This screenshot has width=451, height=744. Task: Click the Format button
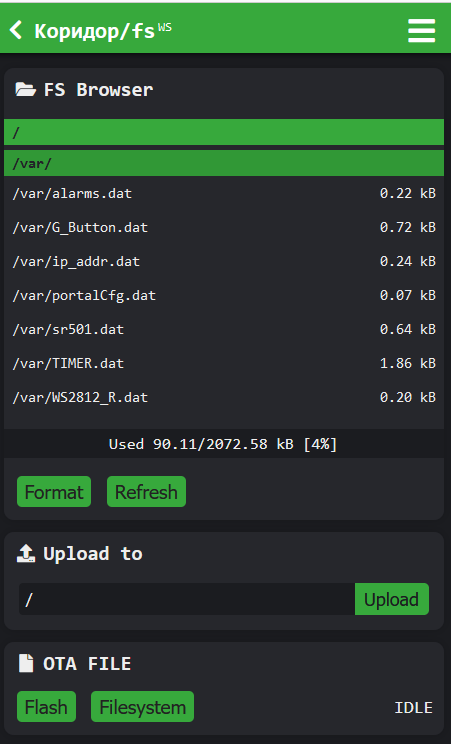54,492
